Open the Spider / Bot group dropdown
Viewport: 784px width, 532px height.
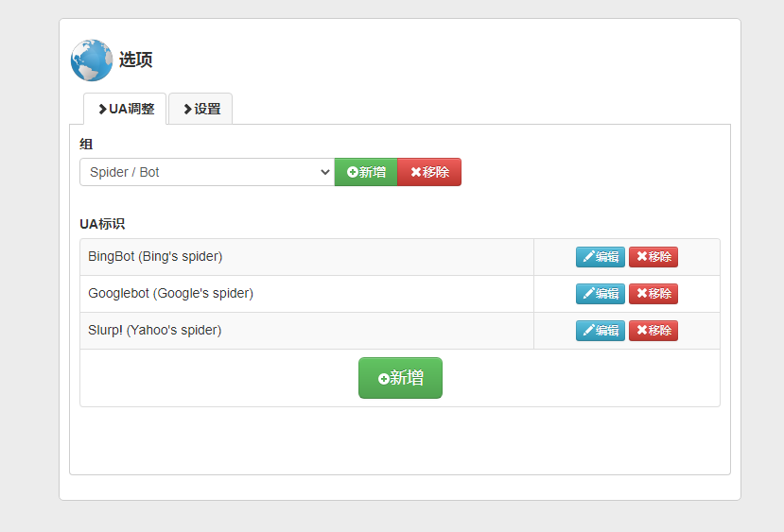click(x=207, y=172)
